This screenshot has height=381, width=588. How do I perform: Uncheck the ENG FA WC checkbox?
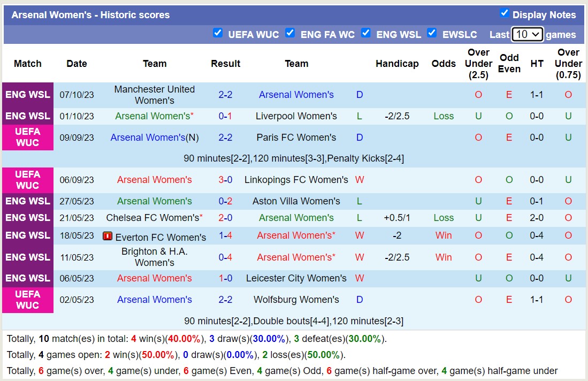tap(290, 33)
